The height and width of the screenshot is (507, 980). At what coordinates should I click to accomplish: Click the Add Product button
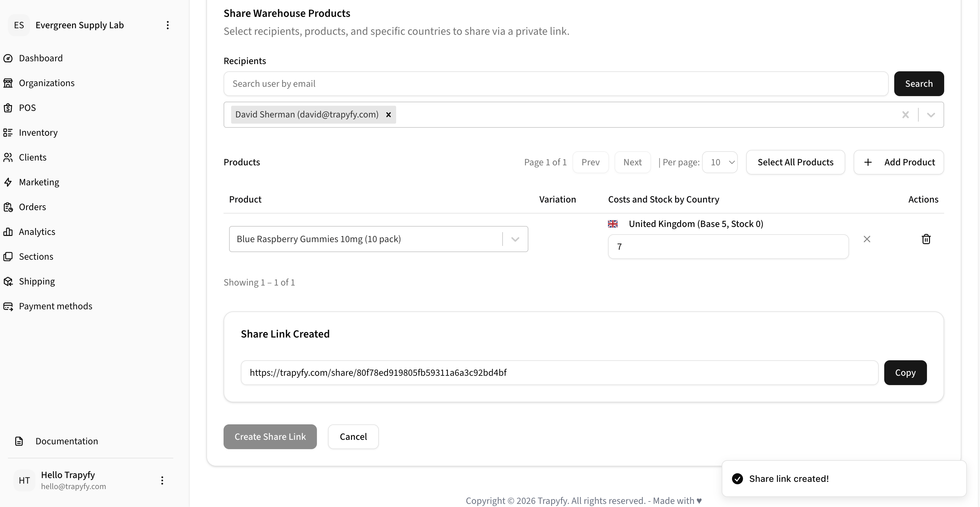coord(898,163)
